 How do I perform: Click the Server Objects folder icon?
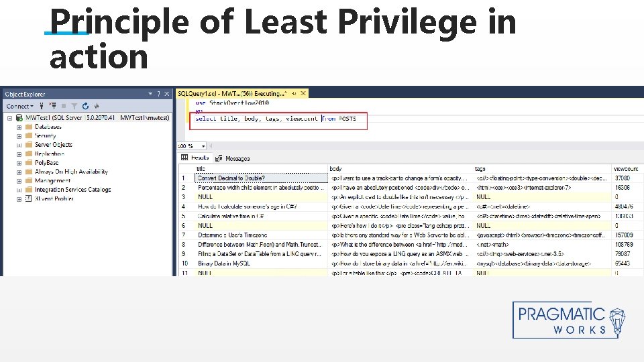click(29, 145)
